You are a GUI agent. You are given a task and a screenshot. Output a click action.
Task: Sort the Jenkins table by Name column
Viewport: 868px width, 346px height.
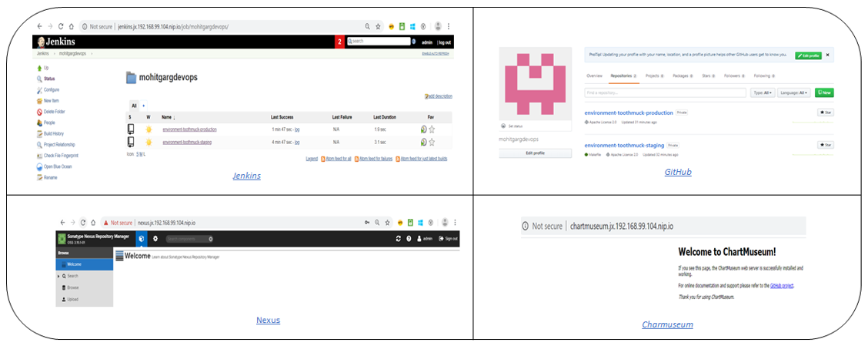[x=167, y=117]
